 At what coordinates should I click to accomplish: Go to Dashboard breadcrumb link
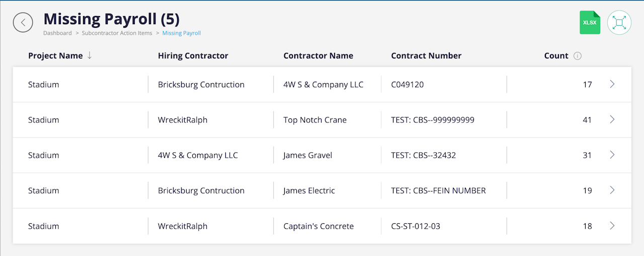coord(57,33)
